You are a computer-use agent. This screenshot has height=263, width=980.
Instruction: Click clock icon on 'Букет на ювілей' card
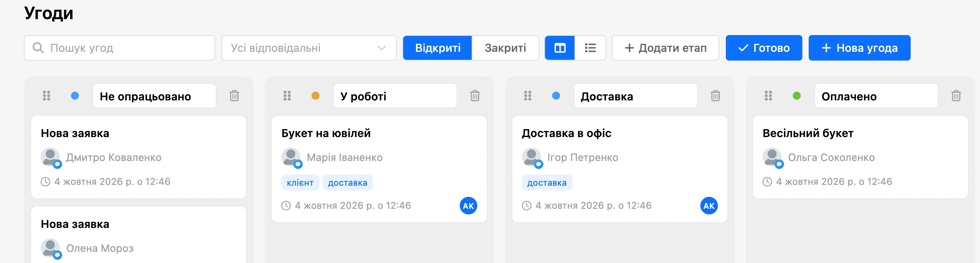(286, 206)
